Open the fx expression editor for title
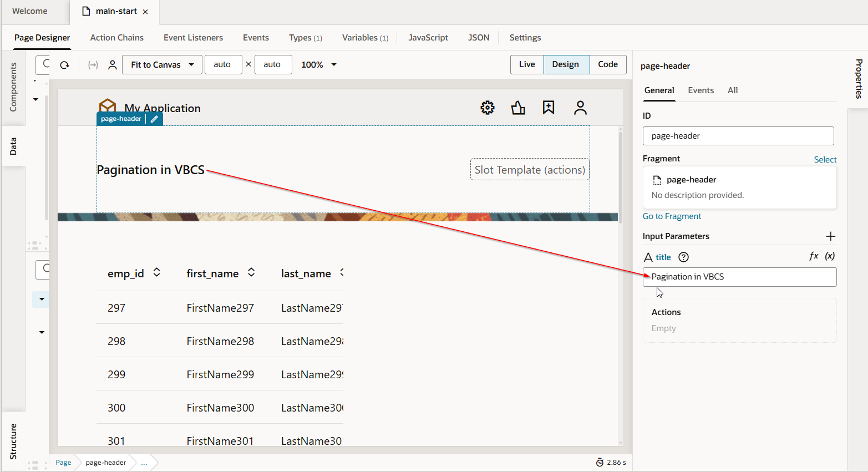The width and height of the screenshot is (868, 472). click(814, 256)
